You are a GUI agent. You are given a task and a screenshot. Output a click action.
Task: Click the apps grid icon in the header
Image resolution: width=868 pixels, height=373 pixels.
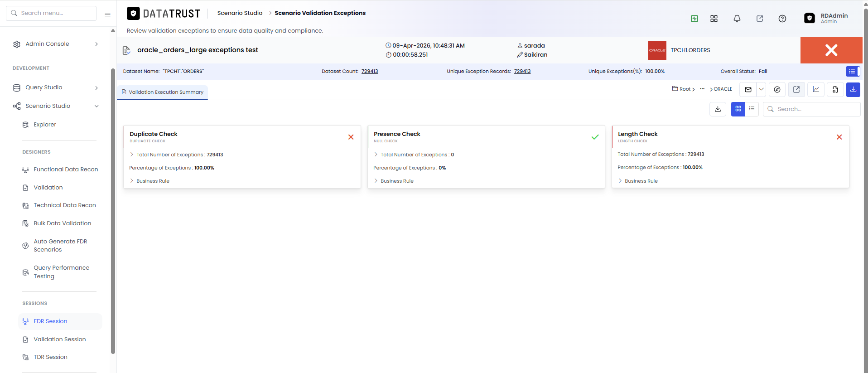[x=714, y=19]
